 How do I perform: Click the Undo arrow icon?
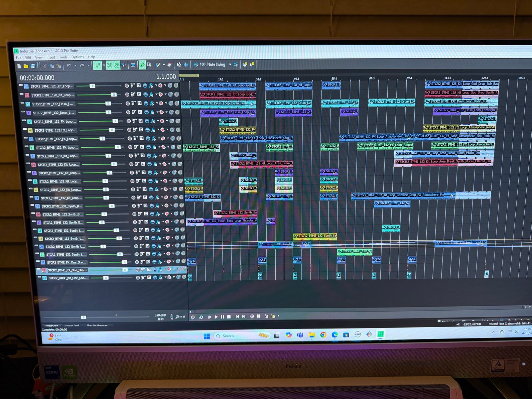coord(69,66)
